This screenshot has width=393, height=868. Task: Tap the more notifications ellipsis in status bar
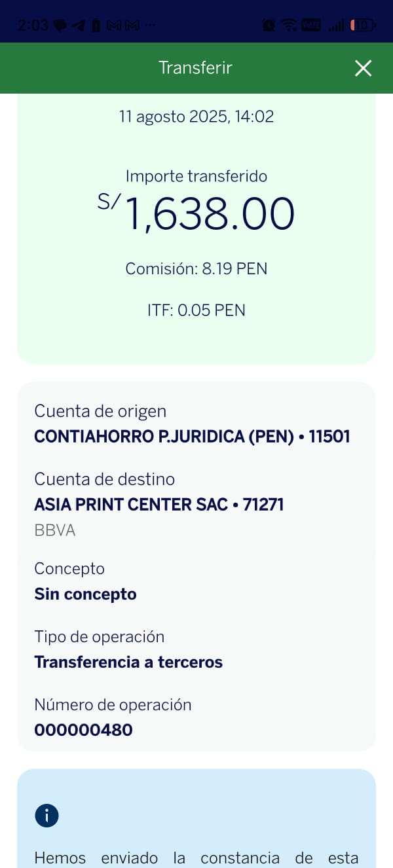coord(149,26)
